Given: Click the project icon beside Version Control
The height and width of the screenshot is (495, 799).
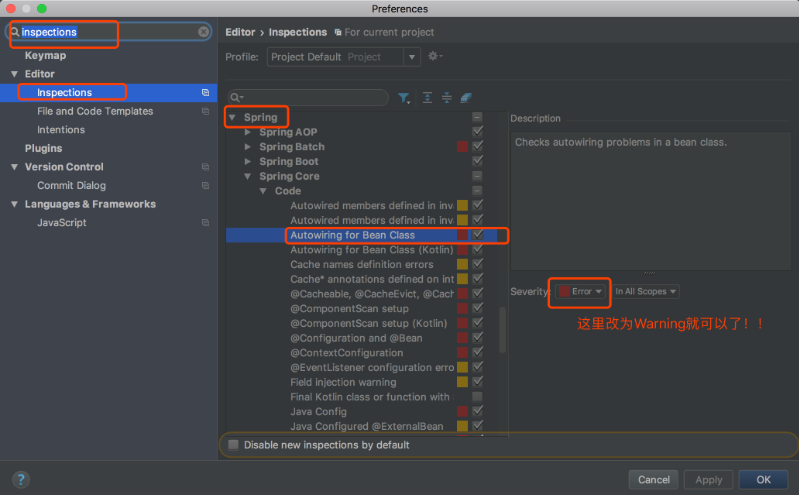Looking at the screenshot, I should tap(205, 167).
